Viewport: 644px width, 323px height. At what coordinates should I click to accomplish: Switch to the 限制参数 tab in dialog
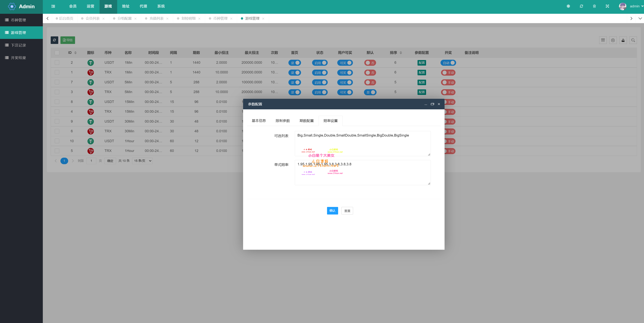tap(283, 121)
